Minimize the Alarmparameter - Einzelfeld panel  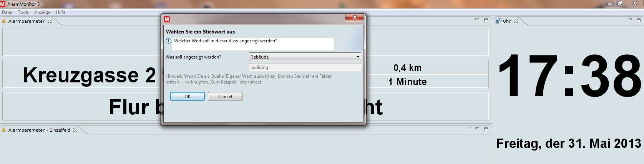(477, 129)
